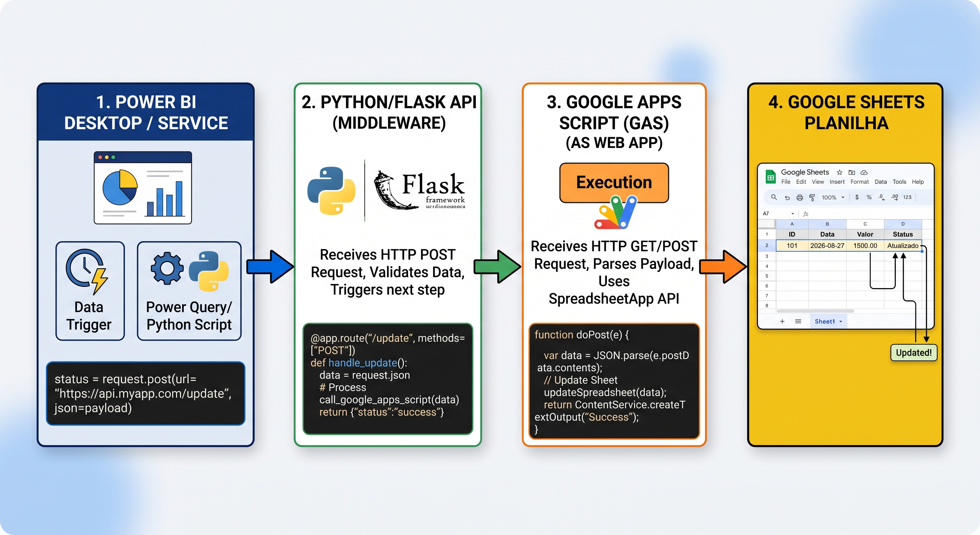Click the gear icon in Power Query box

tap(167, 269)
